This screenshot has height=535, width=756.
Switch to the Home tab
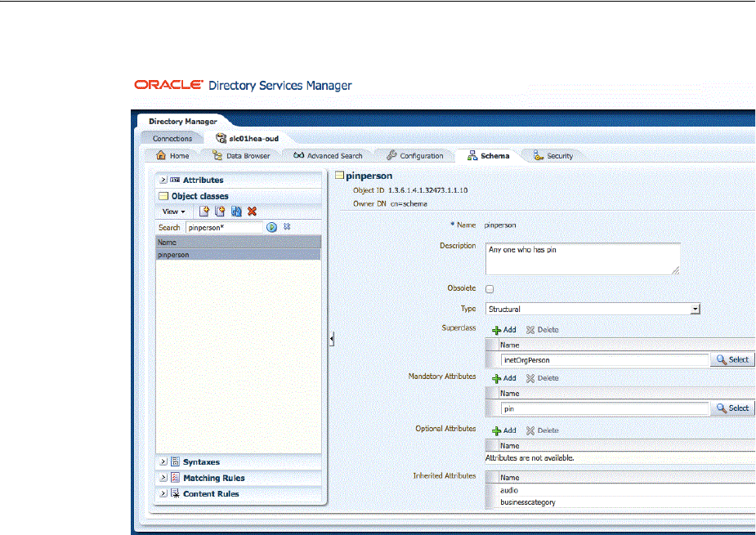(172, 156)
